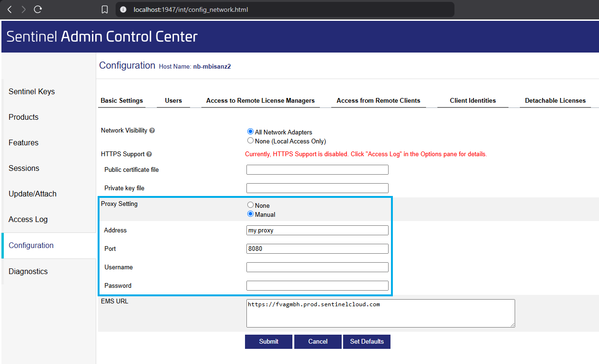This screenshot has height=364, width=599.
Task: Click the proxy Username field
Action: pyautogui.click(x=318, y=267)
